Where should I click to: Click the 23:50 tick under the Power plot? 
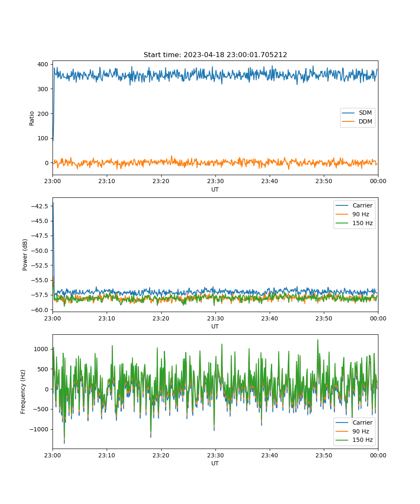[323, 318]
